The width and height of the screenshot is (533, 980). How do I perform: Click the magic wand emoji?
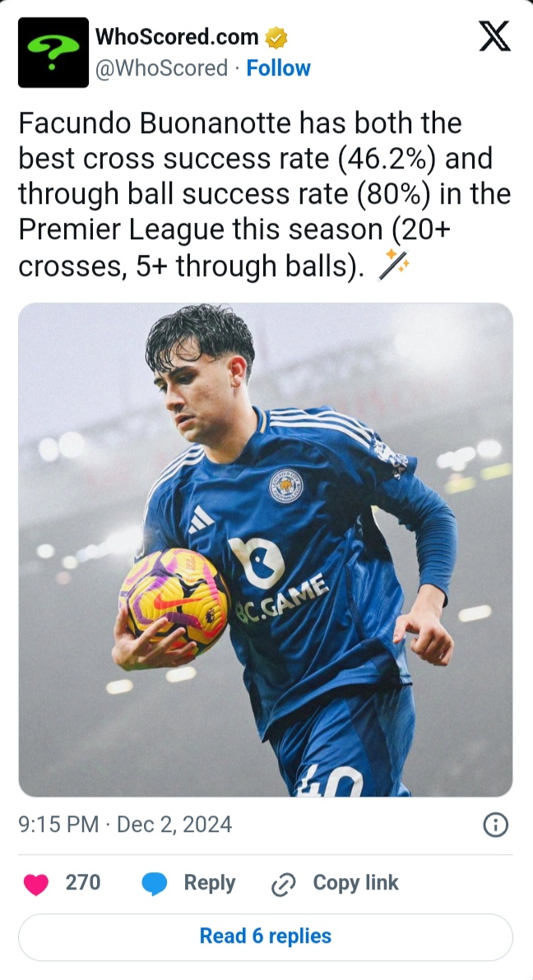pos(393,266)
